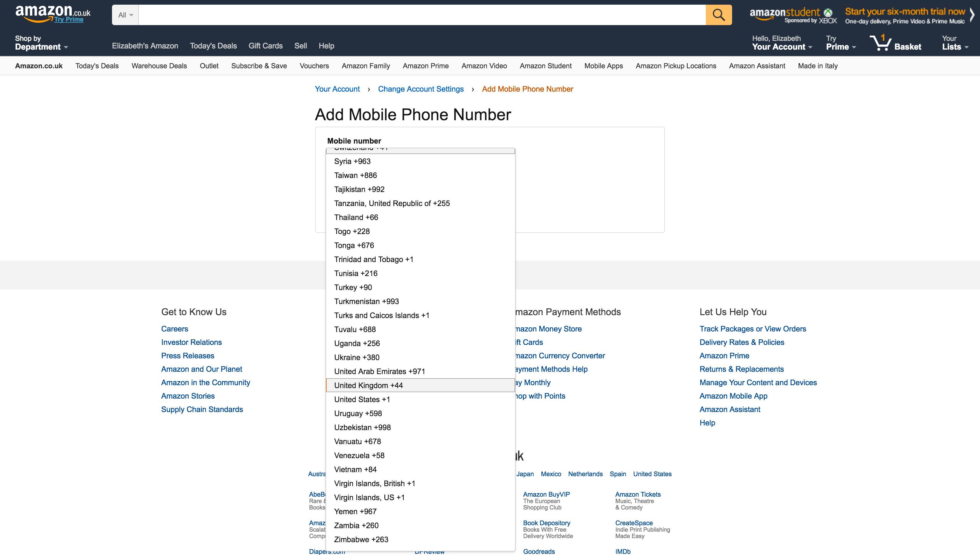Choose United Kingdom +44 option
This screenshot has height=555, width=980.
[x=420, y=385]
